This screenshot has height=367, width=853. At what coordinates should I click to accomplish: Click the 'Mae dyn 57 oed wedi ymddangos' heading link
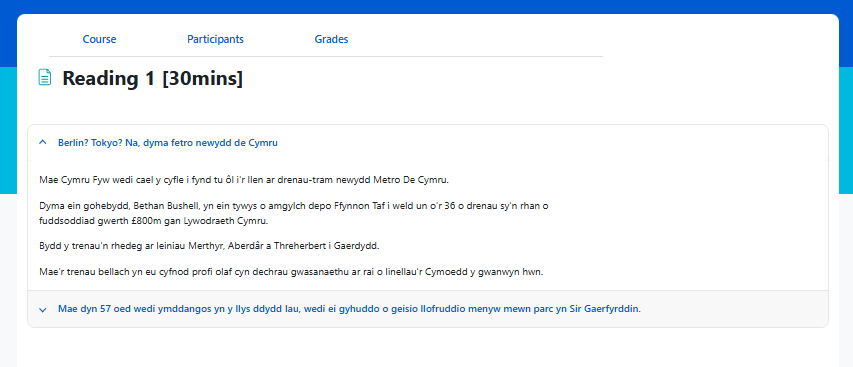coord(349,309)
